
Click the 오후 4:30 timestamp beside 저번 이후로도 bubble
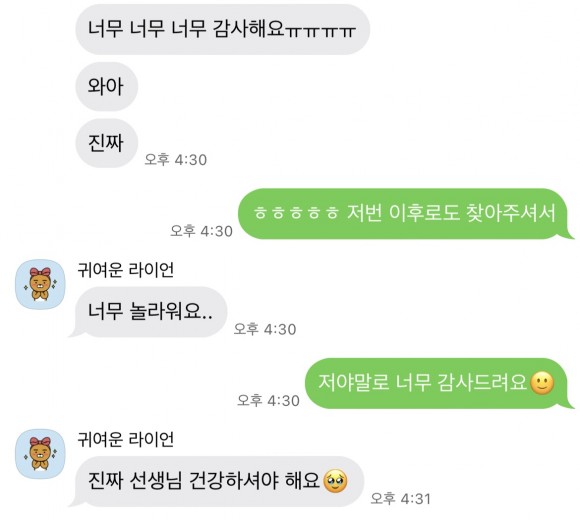click(201, 231)
